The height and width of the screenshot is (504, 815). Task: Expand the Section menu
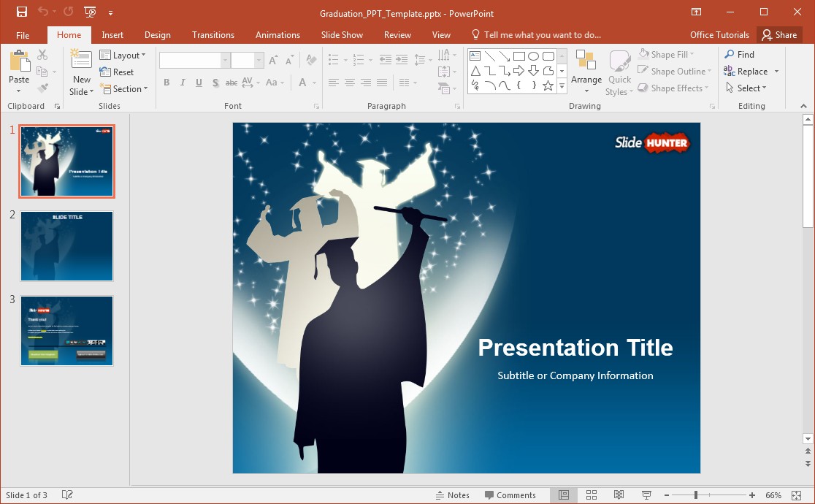coord(123,89)
